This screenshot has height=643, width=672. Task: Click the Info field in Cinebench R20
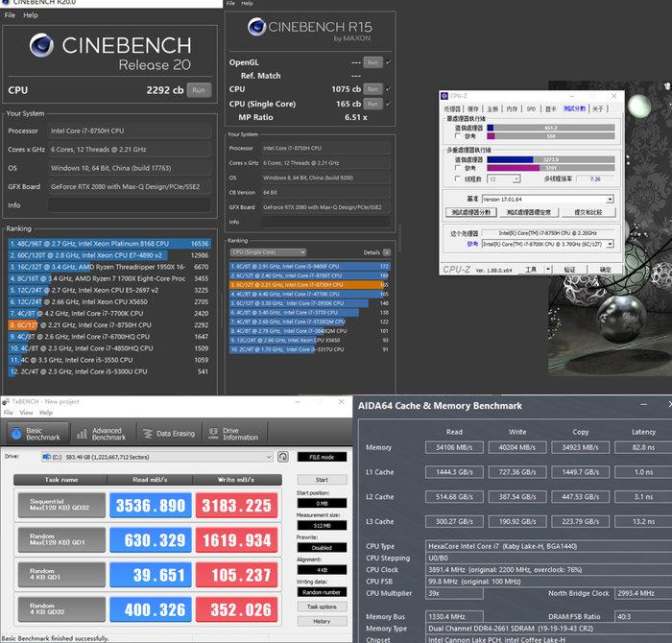coord(130,205)
